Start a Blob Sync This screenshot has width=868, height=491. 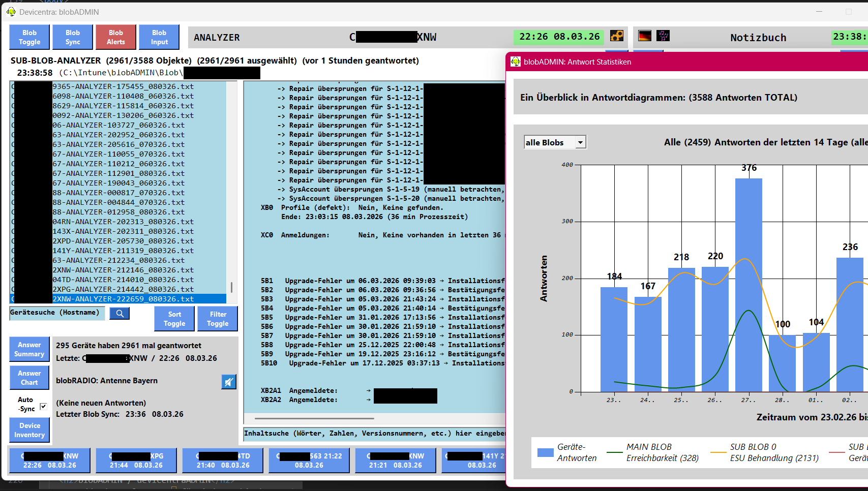[x=72, y=37]
